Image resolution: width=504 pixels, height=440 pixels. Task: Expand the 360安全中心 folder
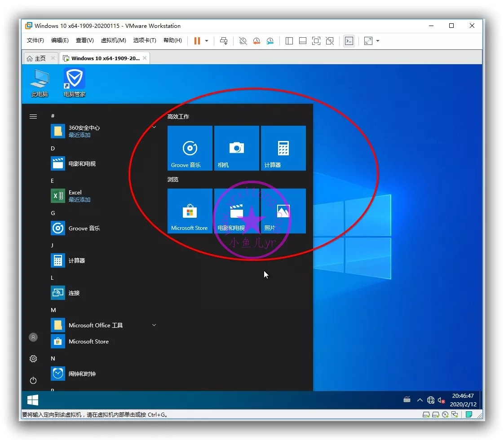pos(154,128)
